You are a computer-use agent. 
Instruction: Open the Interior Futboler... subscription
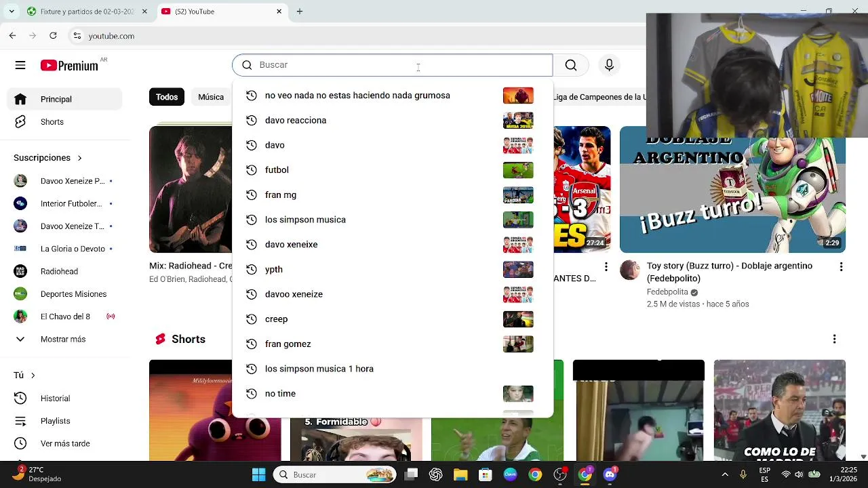pos(66,203)
